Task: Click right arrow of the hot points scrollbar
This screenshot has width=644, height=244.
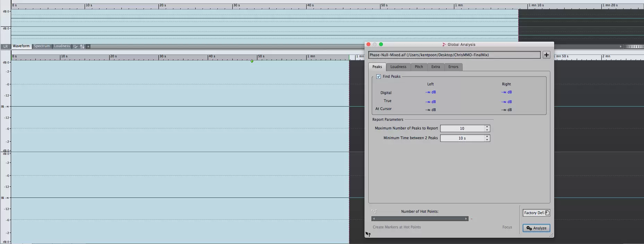Action: click(466, 219)
